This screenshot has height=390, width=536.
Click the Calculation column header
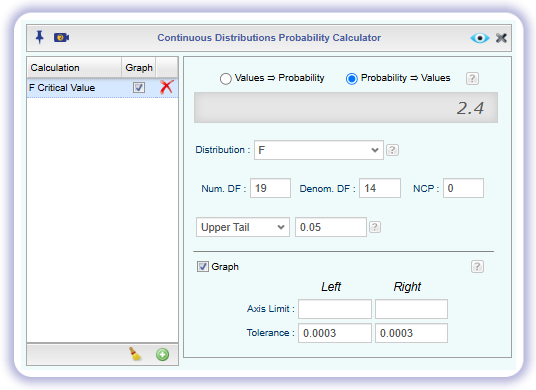74,67
